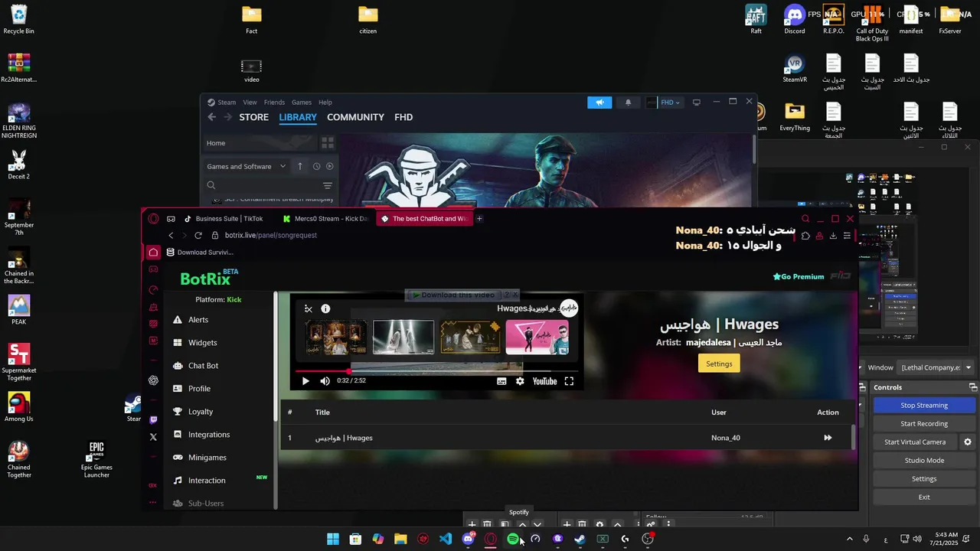Open Windows Start menu
Viewport: 980px width, 551px height.
pos(333,539)
